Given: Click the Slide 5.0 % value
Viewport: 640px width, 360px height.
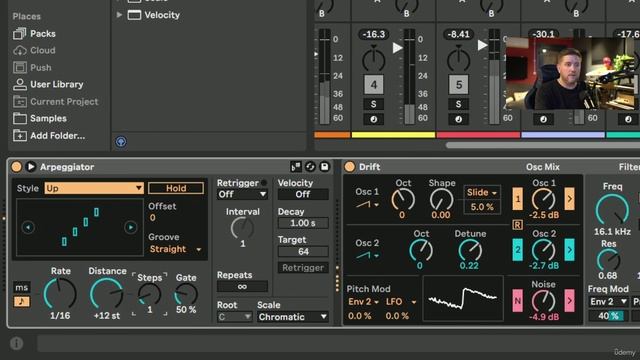Looking at the screenshot, I should (482, 207).
